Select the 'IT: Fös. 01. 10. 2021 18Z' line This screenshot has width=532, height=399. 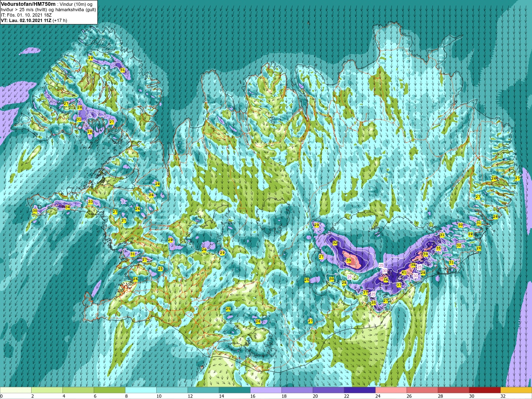pyautogui.click(x=26, y=15)
